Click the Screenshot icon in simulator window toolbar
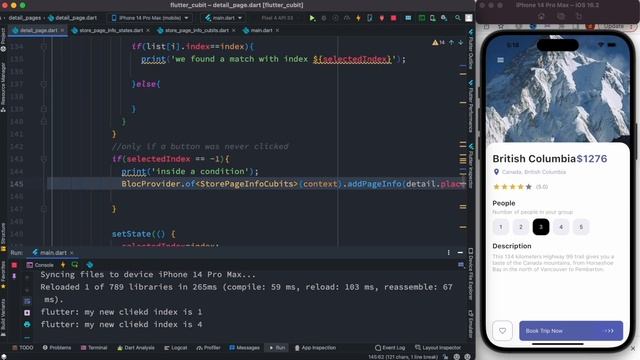Viewport: 640px width, 360px height. 561,16
